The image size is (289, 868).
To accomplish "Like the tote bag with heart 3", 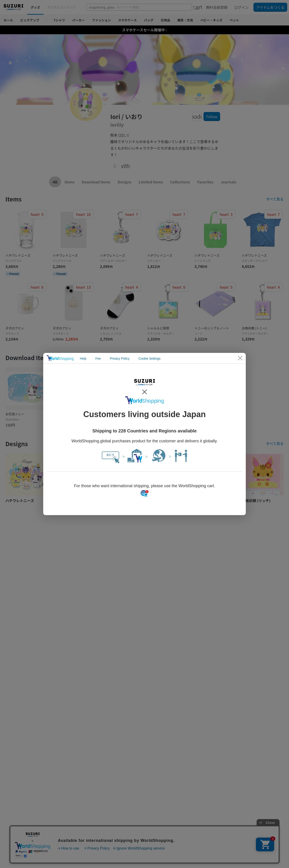I will 226,215.
